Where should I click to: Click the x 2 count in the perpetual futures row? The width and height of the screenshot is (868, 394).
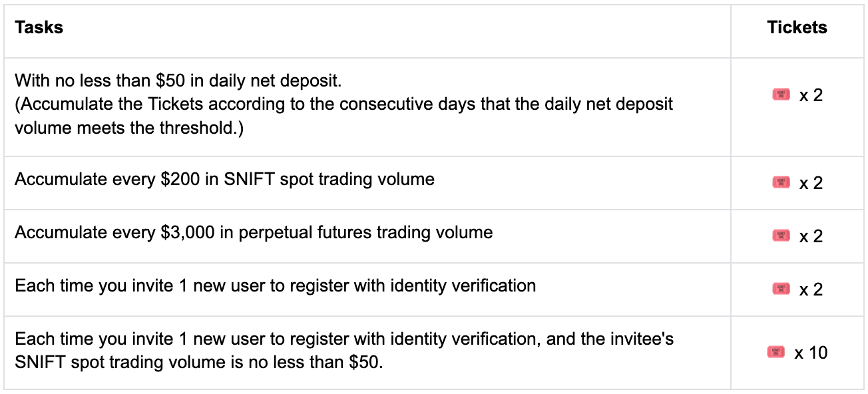811,236
